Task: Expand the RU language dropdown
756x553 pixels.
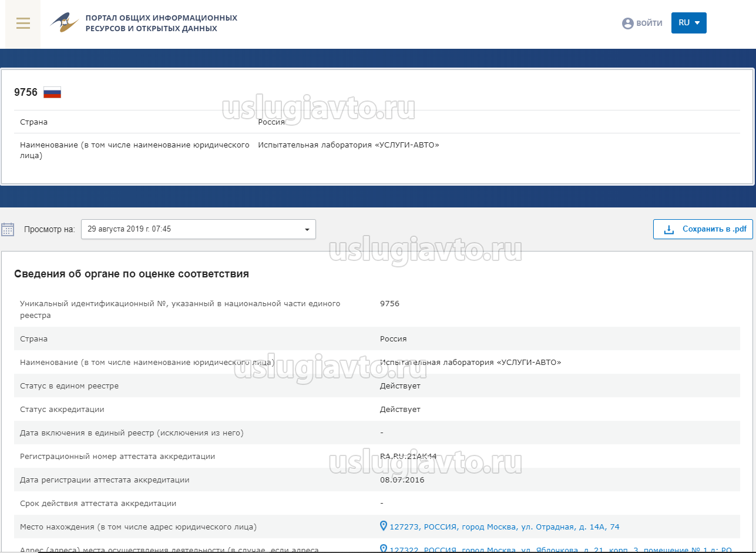Action: 688,23
